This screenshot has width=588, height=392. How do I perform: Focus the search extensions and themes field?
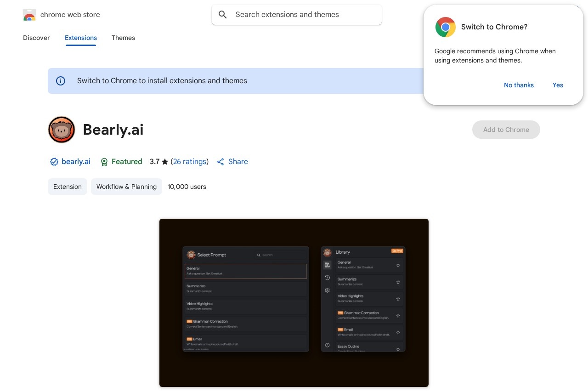pos(303,15)
